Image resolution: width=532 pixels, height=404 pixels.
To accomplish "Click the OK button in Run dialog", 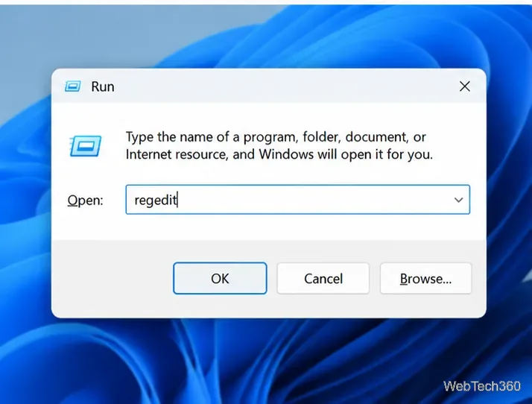I will 220,278.
